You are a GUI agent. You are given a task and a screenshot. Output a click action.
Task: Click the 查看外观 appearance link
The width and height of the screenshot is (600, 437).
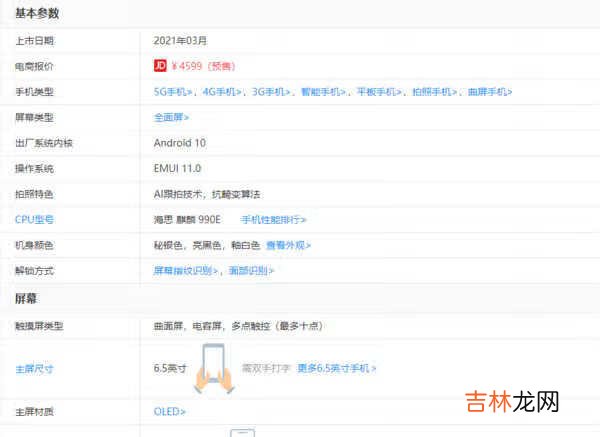pos(288,245)
